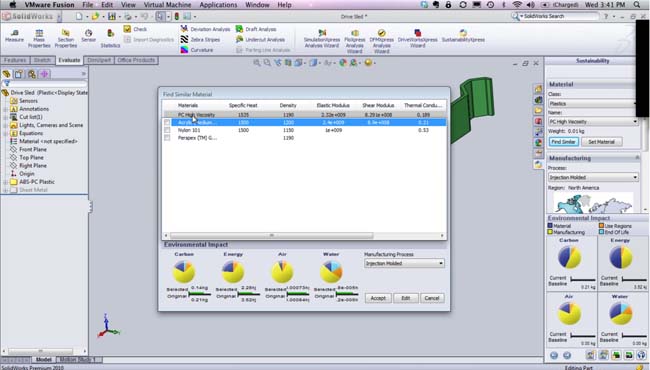650x370 pixels.
Task: Switch to FeatureManager design tree tab
Action: pos(6,74)
